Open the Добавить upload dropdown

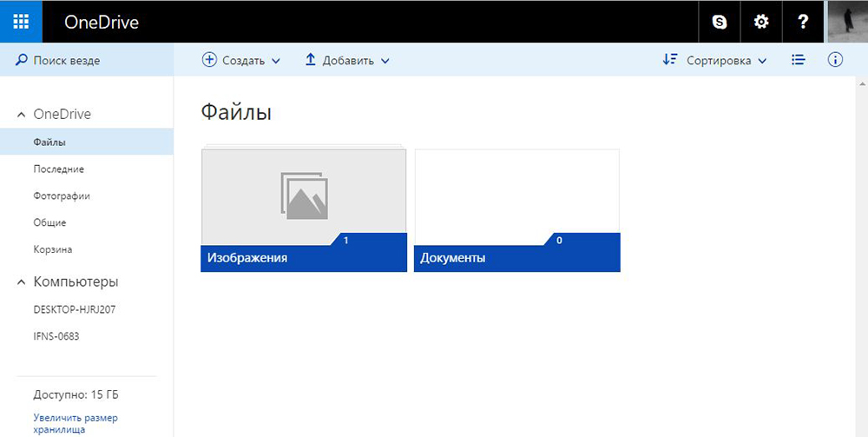coord(347,61)
